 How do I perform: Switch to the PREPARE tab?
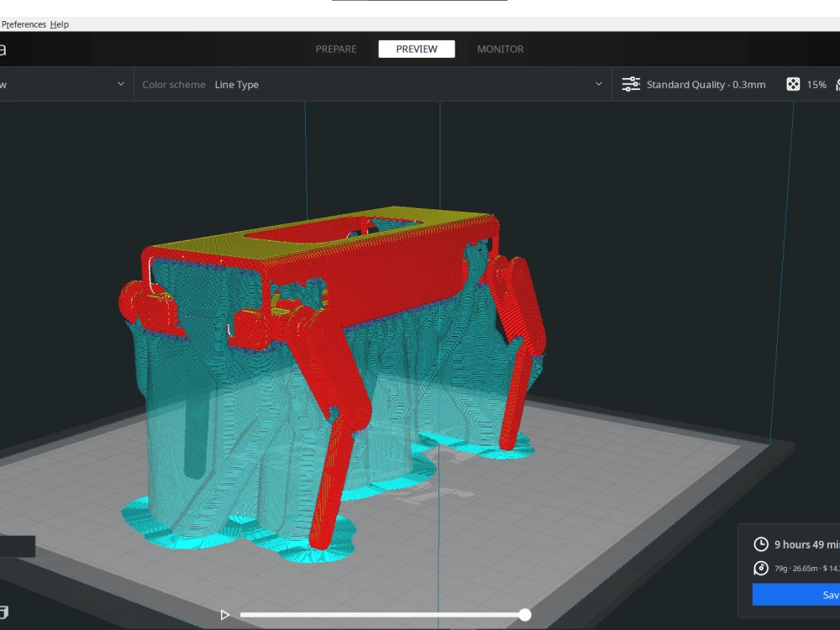click(x=336, y=49)
